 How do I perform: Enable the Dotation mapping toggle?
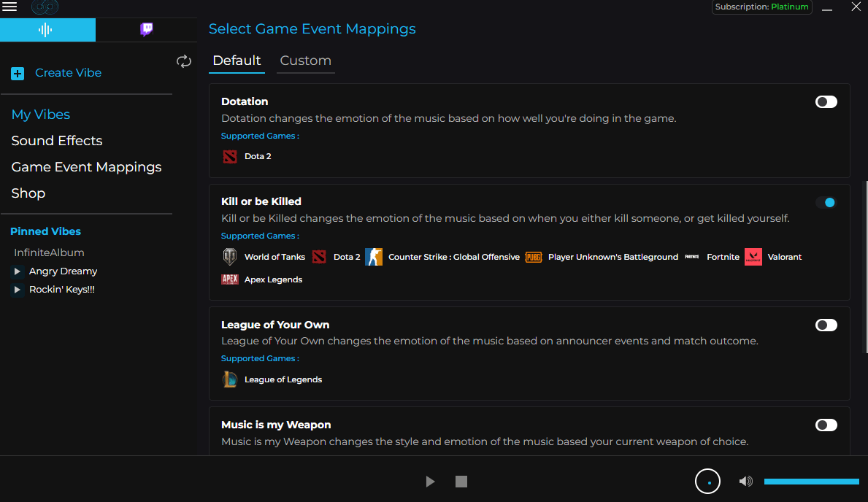[x=826, y=102]
